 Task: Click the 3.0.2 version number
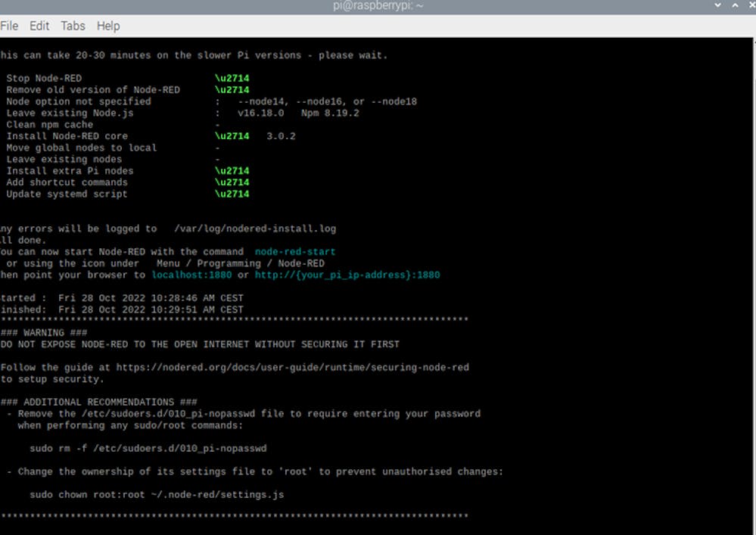coord(281,136)
